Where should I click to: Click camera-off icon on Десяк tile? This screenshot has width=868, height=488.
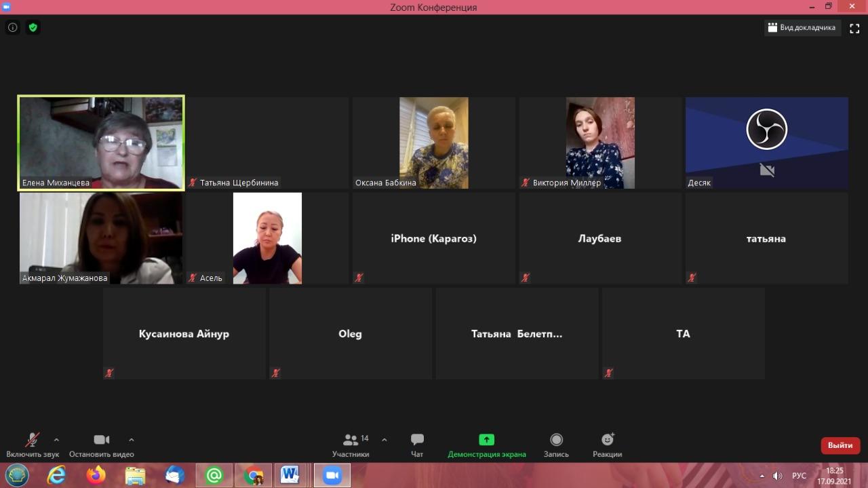pyautogui.click(x=767, y=170)
